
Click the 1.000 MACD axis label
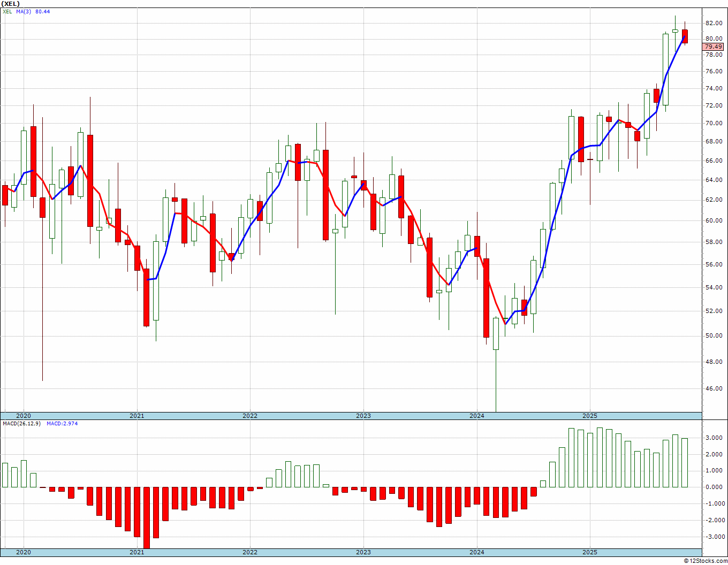click(715, 471)
